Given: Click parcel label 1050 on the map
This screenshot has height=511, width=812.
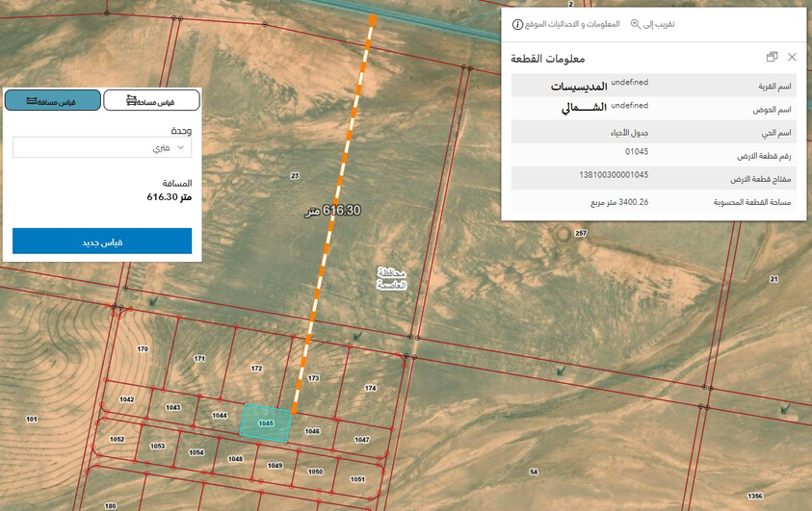Looking at the screenshot, I should (x=315, y=472).
